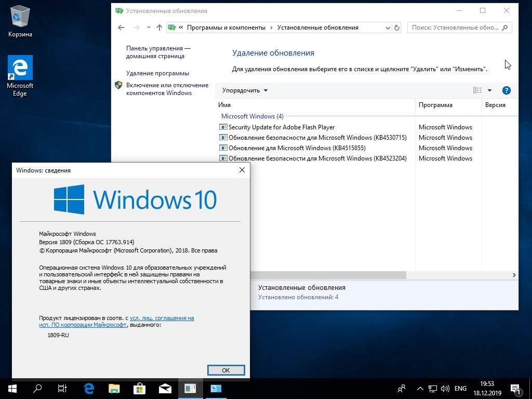Refresh the Installed Updates list
532x399 pixels.
pyautogui.click(x=396, y=28)
